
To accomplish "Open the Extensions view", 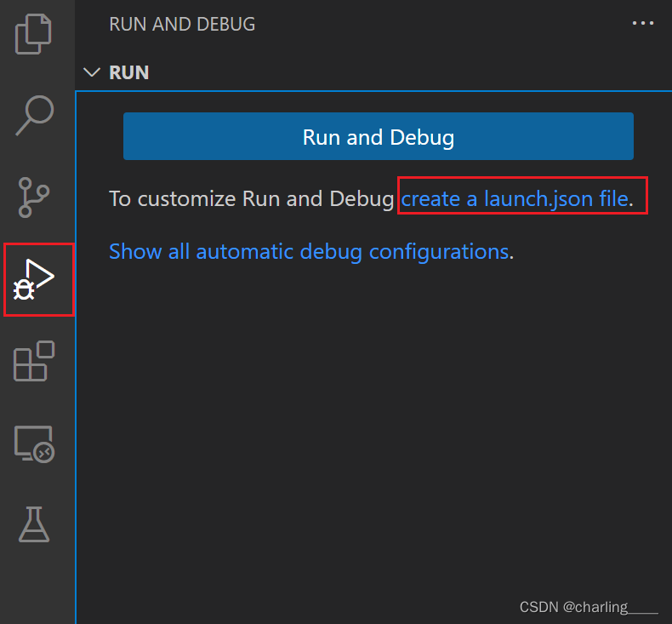I will coord(34,361).
